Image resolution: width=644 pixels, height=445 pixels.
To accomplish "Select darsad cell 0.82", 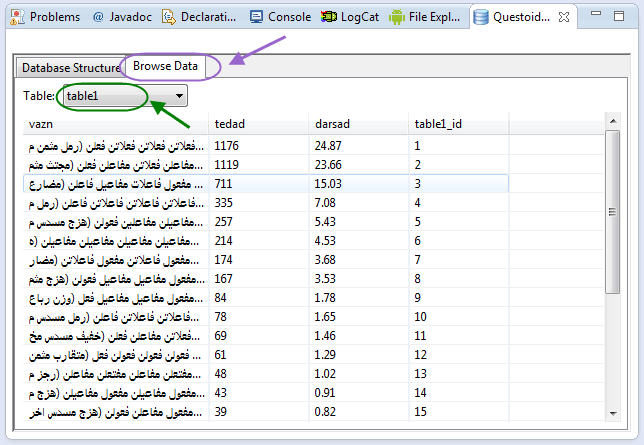I will coord(359,412).
